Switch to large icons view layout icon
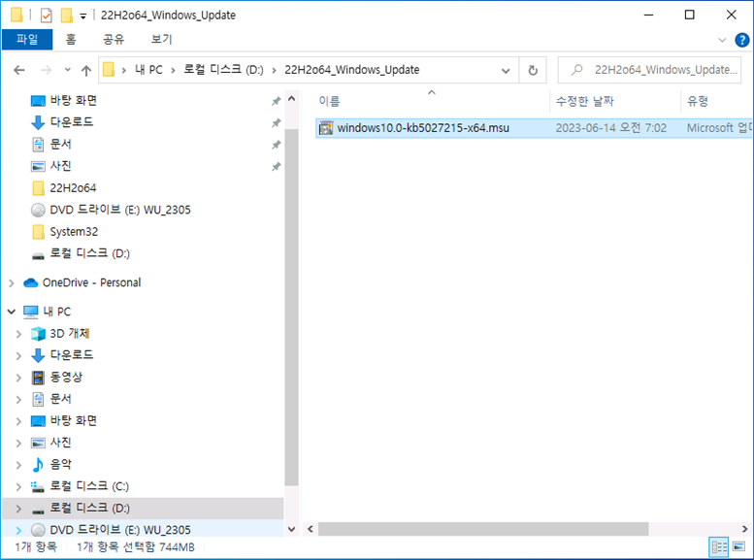This screenshot has width=754, height=560. (739, 547)
